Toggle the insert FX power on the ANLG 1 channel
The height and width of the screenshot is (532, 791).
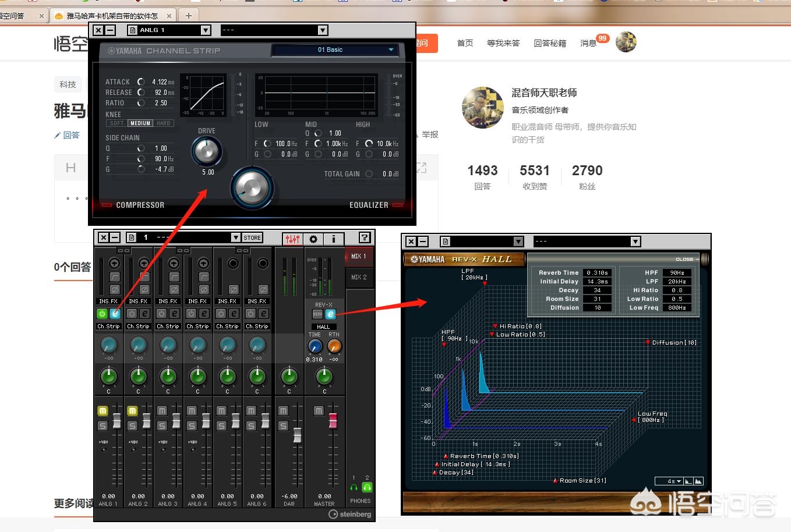pyautogui.click(x=102, y=314)
